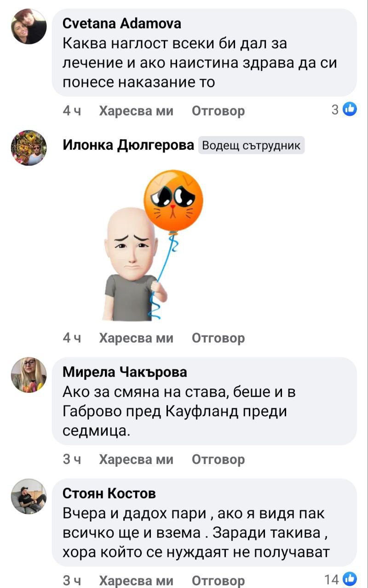The height and width of the screenshot is (588, 368).
Task: Like Илонка Дюлгерова's sticker comment
Action: (x=136, y=338)
